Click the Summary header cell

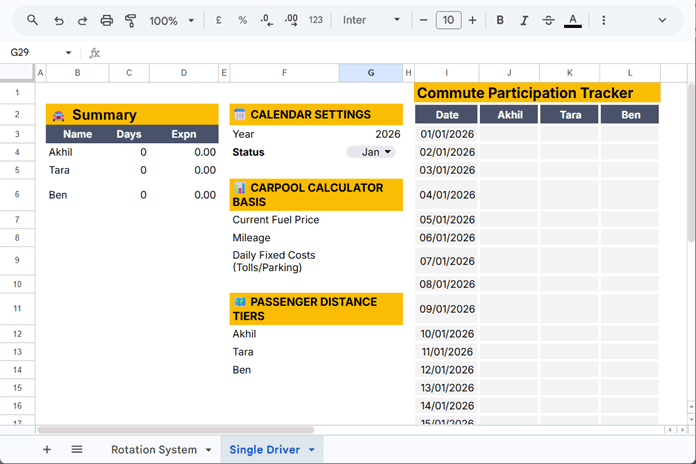[132, 115]
